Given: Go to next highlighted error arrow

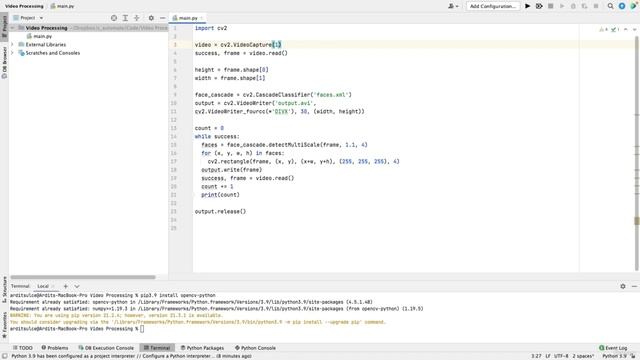Looking at the screenshot, I should tap(634, 29).
